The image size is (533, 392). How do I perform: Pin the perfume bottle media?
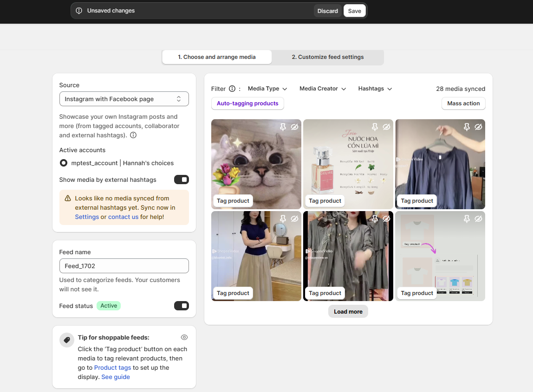(375, 127)
